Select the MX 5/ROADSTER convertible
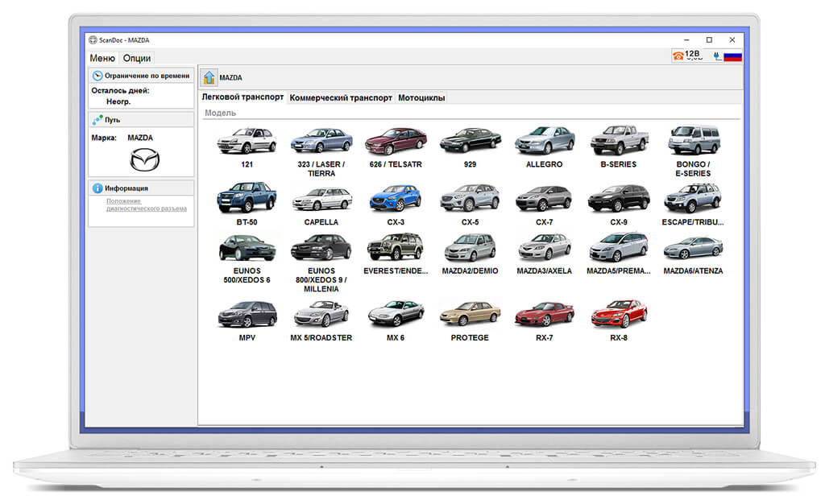 (321, 320)
